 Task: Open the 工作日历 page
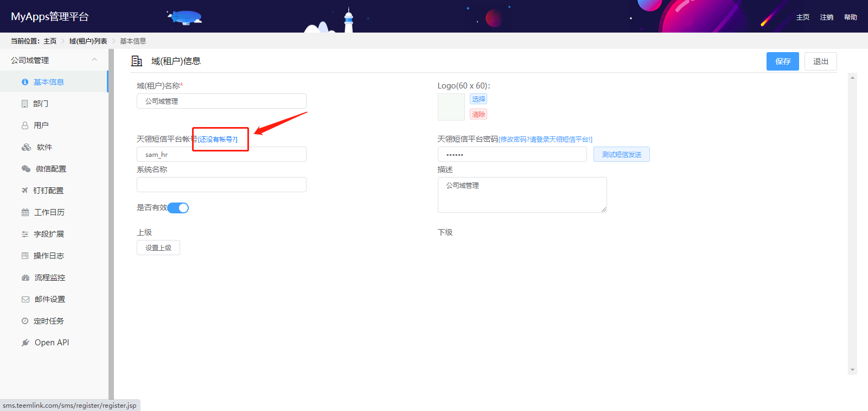(54, 212)
